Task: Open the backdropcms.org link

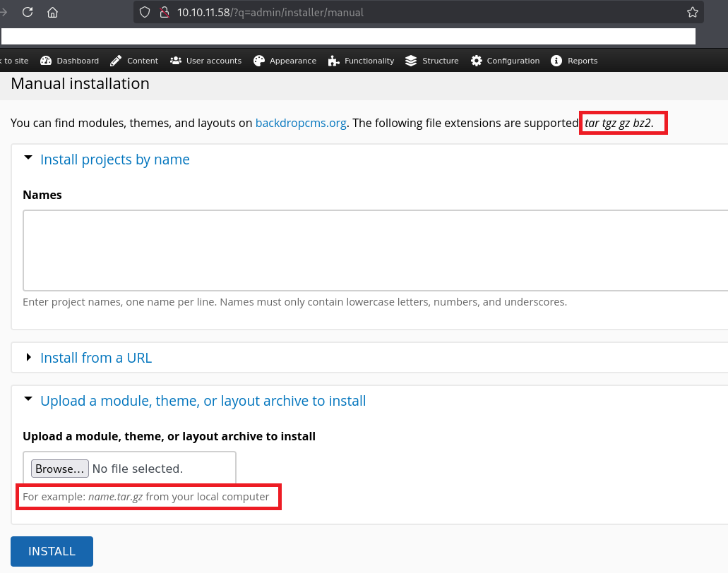Action: (301, 123)
